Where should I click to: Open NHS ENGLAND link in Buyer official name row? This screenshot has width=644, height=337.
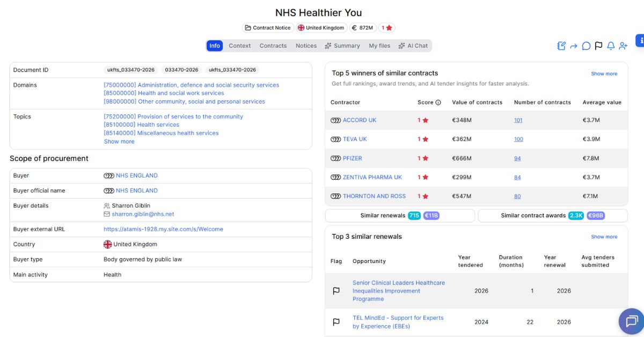[x=137, y=191]
